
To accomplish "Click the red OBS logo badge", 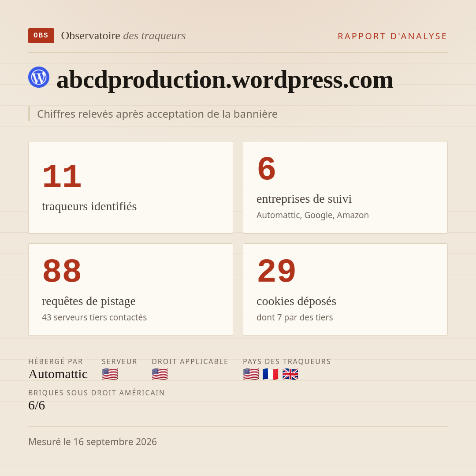I will [x=41, y=36].
